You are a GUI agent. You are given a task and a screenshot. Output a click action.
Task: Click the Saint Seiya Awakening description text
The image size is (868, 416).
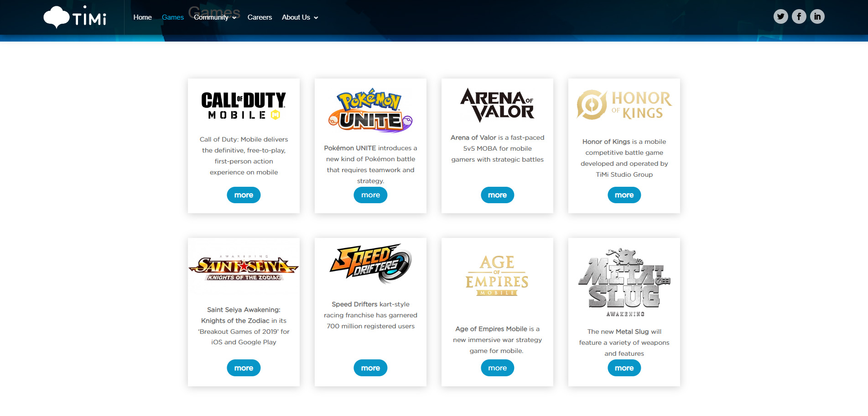(244, 326)
